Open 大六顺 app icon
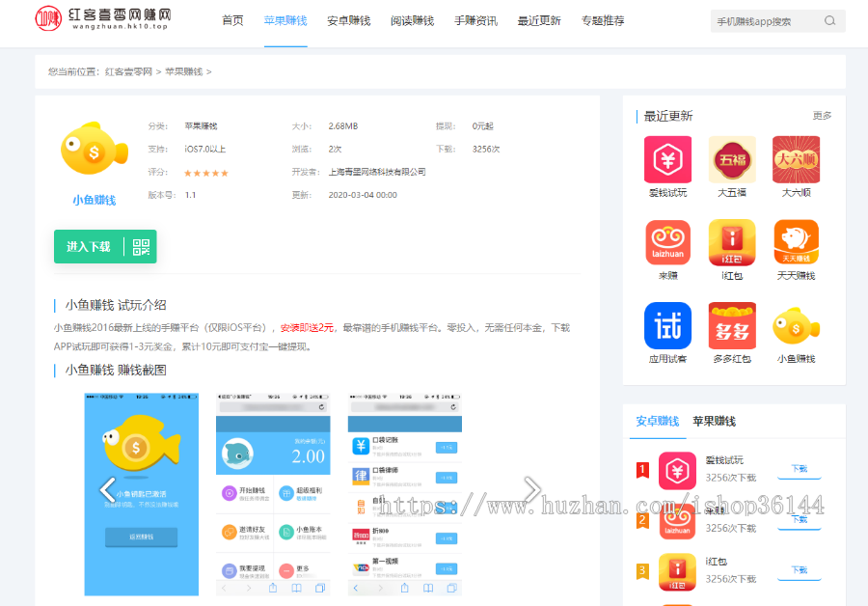This screenshot has width=868, height=606. pos(796,159)
